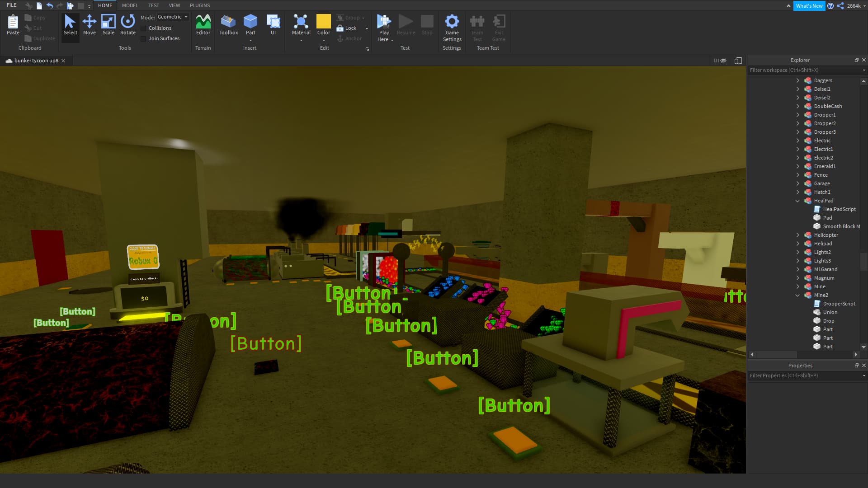
Task: Select DropperScript in Explorer
Action: click(839, 304)
